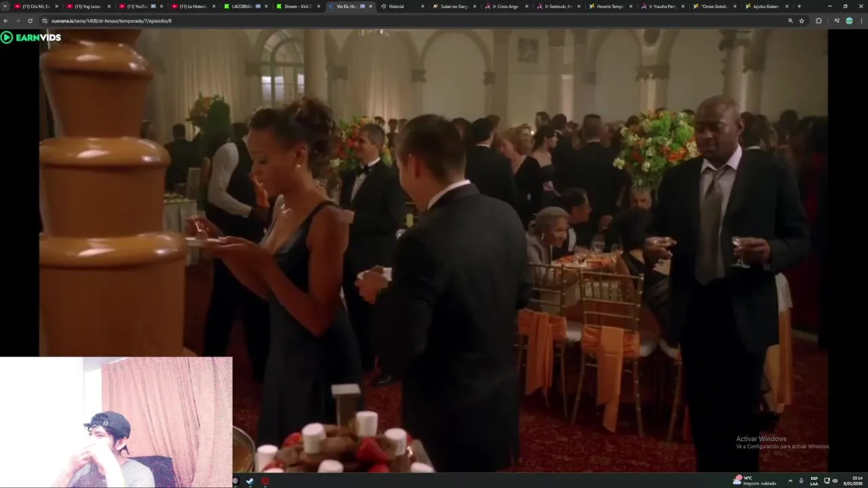Switch to the 'Horario Tempo' tab
Viewport: 868px width, 488px height.
tap(612, 6)
